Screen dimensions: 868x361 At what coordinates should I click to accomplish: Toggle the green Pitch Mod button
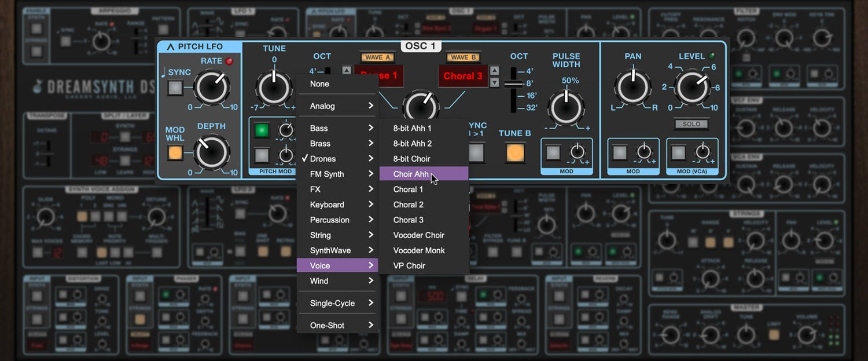click(x=262, y=130)
